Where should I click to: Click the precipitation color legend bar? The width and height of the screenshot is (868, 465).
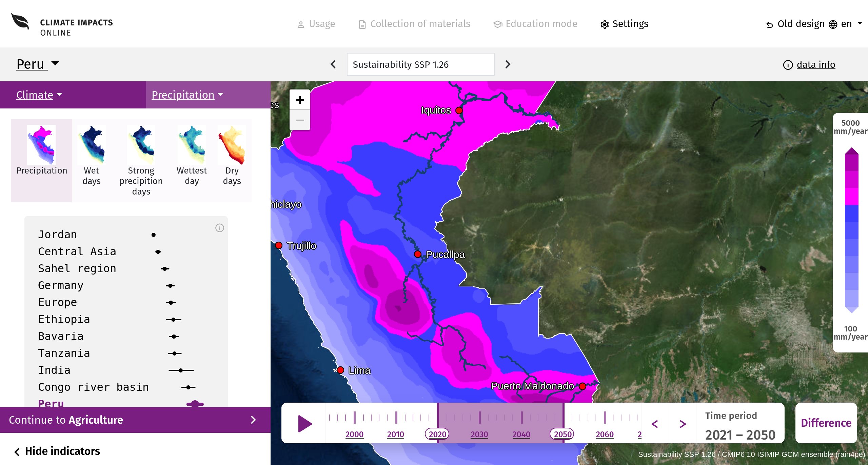(851, 230)
